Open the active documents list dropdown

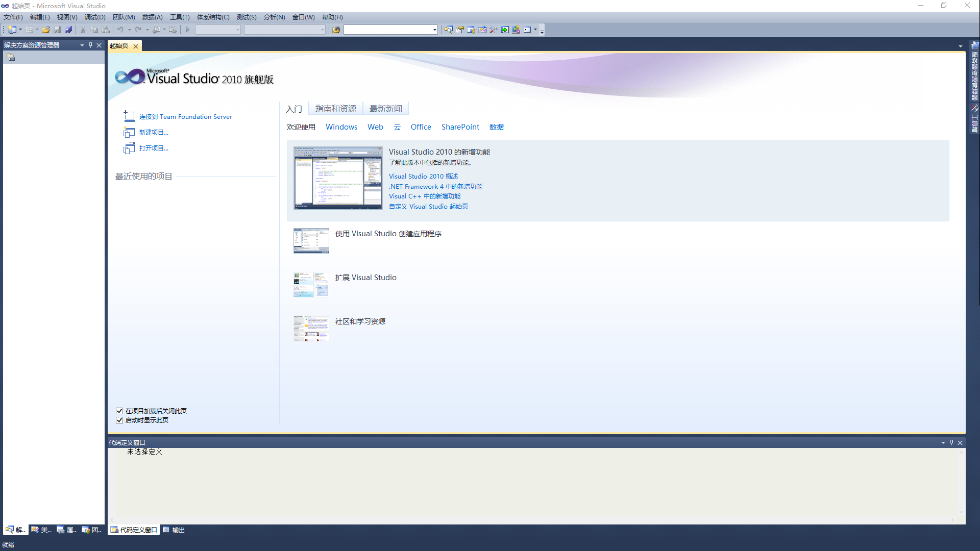[x=961, y=46]
